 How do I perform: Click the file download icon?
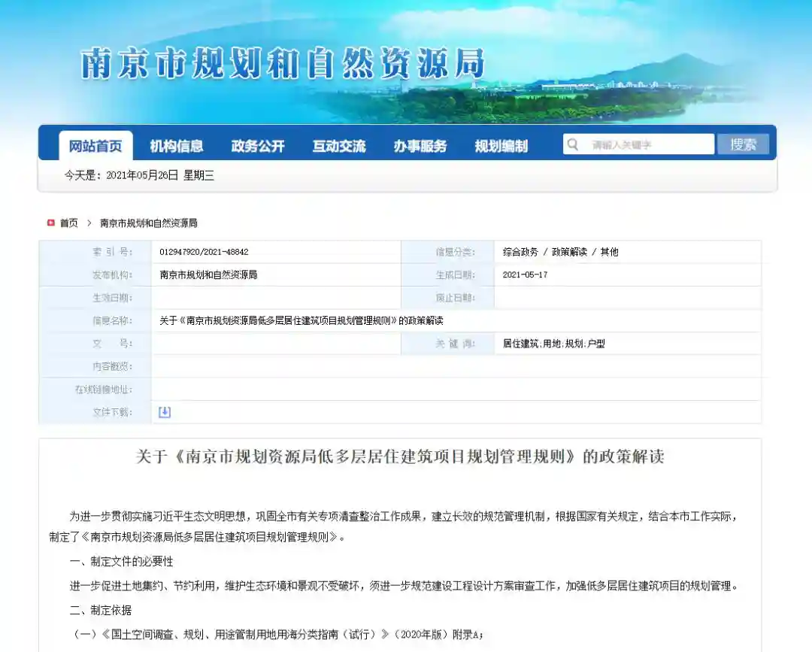pyautogui.click(x=165, y=412)
